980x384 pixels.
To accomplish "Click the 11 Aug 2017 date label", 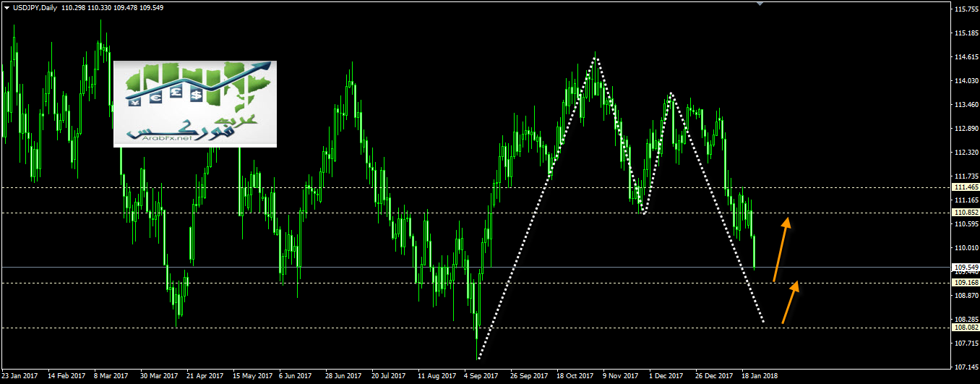I will pos(436,377).
